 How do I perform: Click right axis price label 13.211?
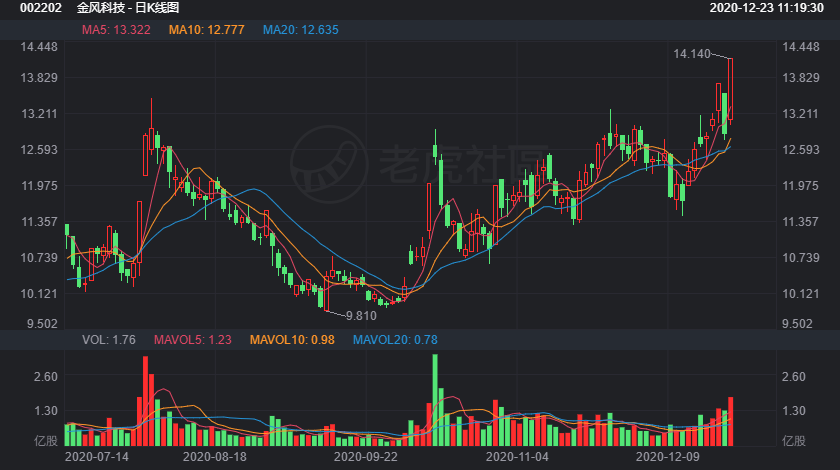pos(801,114)
